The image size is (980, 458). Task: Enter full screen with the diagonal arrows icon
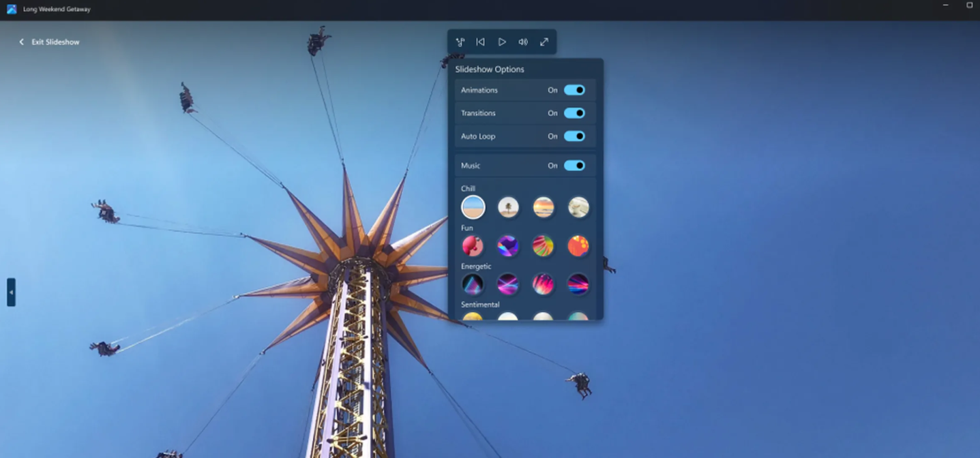click(544, 42)
